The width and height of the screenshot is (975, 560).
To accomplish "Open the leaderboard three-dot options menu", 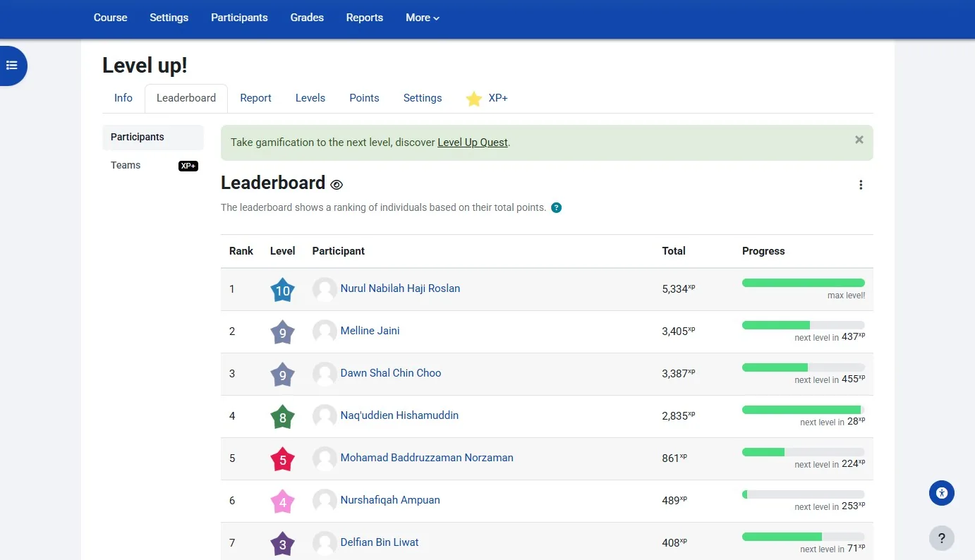I will tap(861, 184).
